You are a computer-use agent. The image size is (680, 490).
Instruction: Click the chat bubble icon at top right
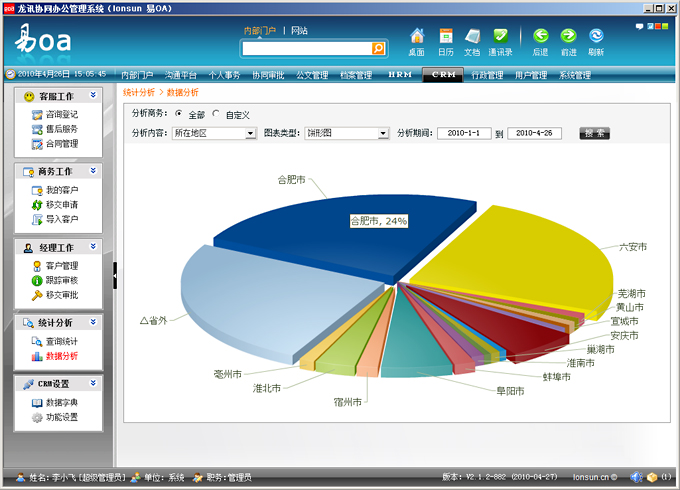coord(639,26)
